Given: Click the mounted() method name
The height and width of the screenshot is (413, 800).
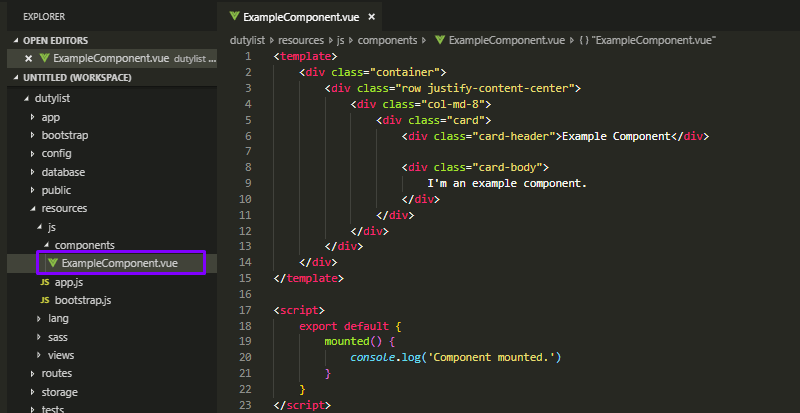Looking at the screenshot, I should coord(347,342).
